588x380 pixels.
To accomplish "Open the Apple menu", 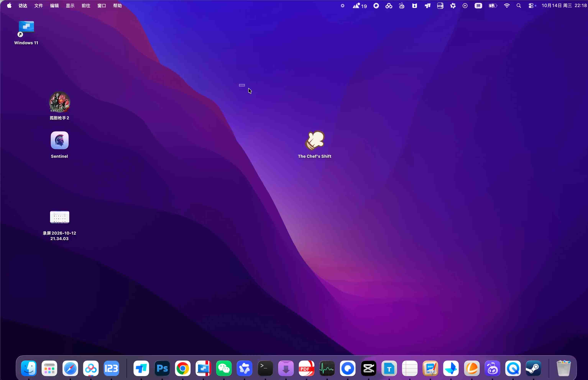I will [x=9, y=5].
